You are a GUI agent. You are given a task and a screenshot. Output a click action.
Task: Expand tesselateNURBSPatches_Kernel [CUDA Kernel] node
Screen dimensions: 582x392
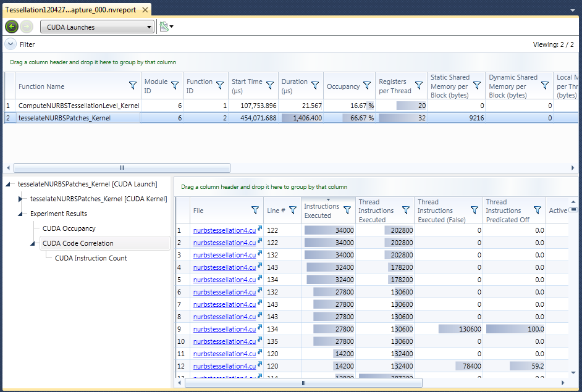(20, 199)
